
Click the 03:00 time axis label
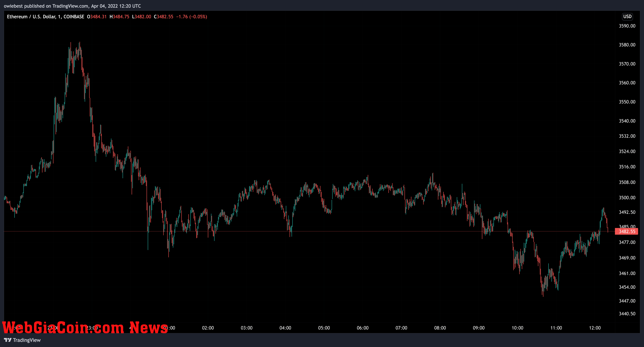(247, 328)
